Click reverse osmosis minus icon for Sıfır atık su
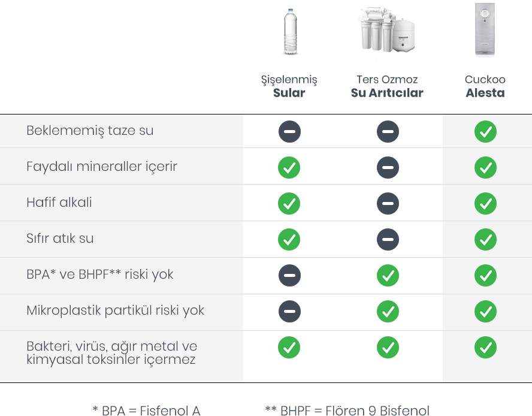Image resolution: width=532 pixels, height=416 pixels. (x=388, y=239)
